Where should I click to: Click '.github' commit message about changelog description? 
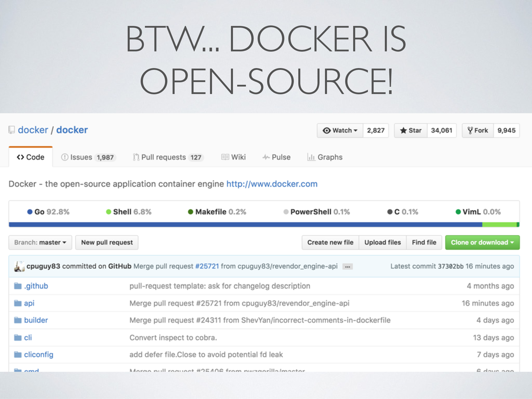pos(220,286)
